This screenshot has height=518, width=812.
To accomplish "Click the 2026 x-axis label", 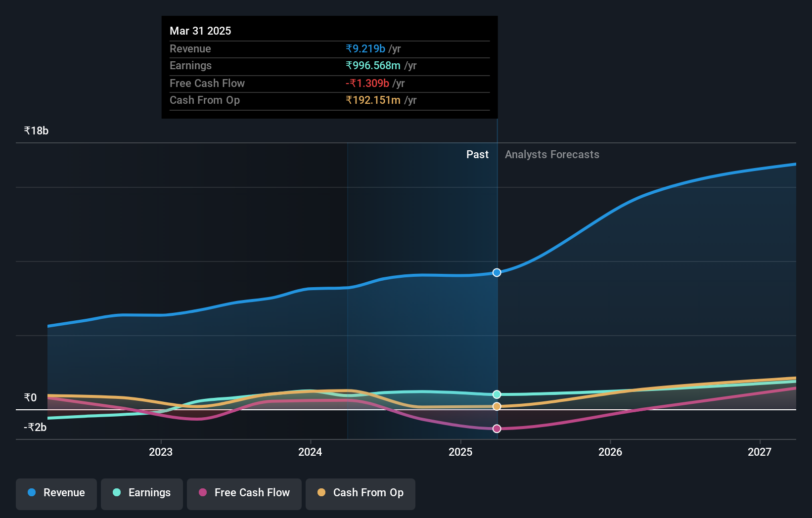I will click(610, 452).
